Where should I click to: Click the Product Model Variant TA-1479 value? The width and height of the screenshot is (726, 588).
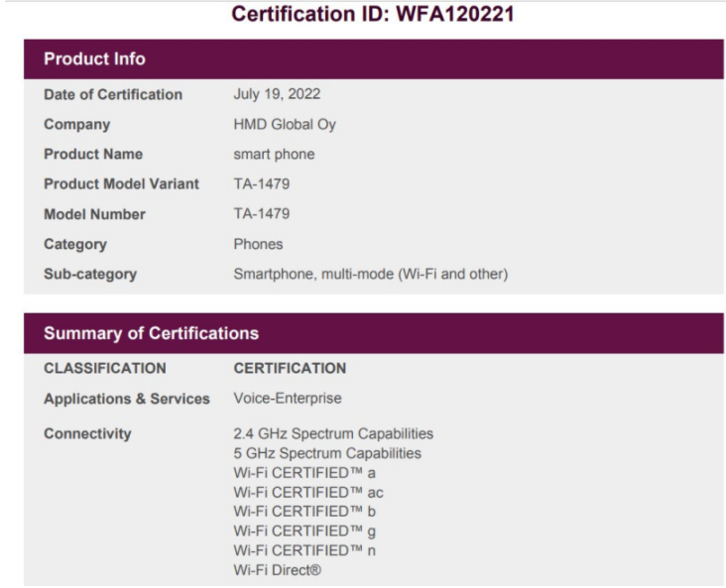pos(262,183)
